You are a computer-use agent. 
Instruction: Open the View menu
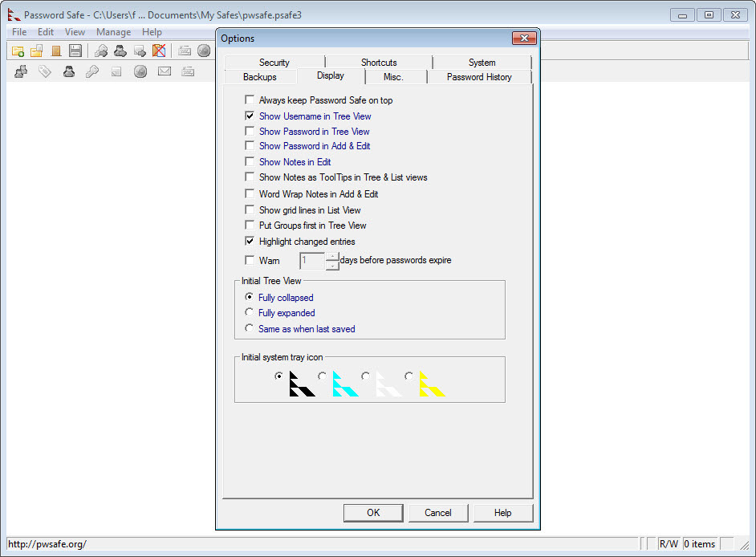click(75, 32)
